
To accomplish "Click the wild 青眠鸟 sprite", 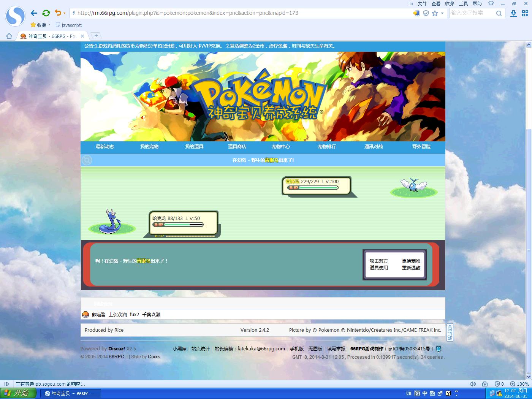I will (x=413, y=185).
